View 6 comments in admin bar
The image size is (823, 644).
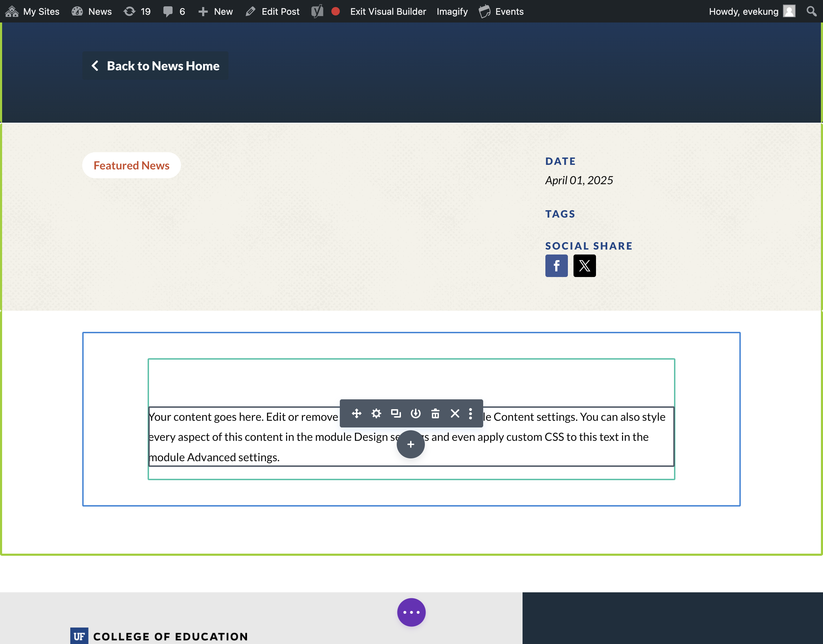(174, 11)
